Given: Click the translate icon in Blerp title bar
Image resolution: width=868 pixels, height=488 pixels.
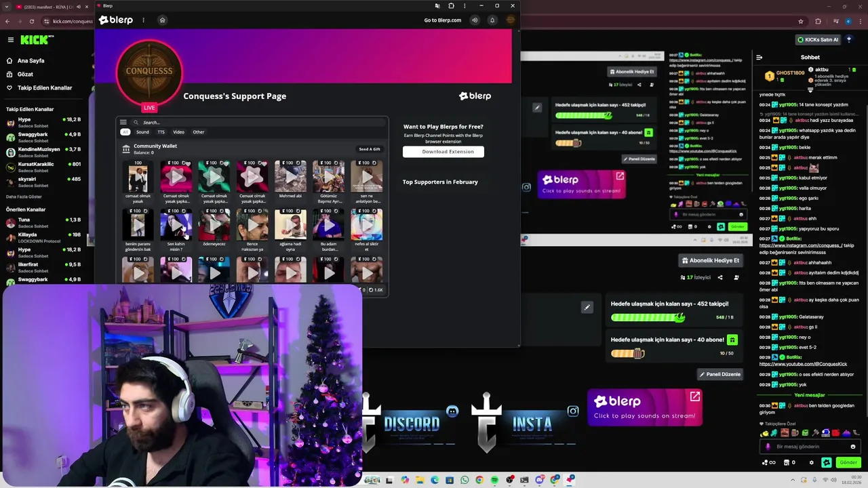Looking at the screenshot, I should [x=437, y=5].
